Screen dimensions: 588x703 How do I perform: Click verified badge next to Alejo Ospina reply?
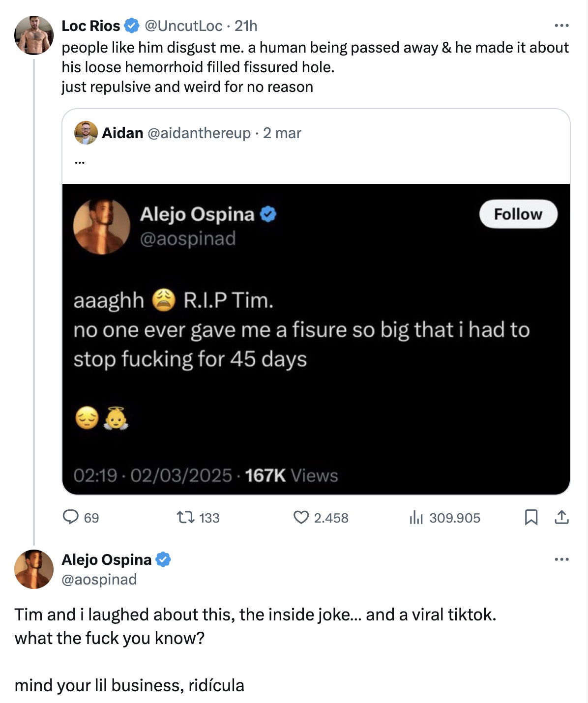[x=163, y=559]
